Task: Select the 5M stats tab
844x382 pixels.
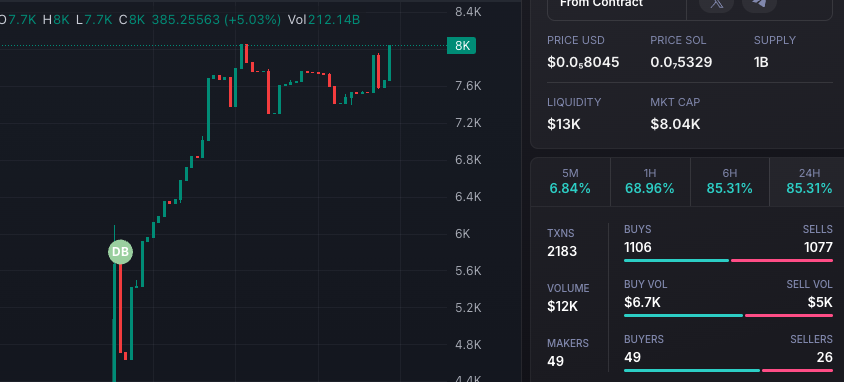Action: pyautogui.click(x=570, y=181)
